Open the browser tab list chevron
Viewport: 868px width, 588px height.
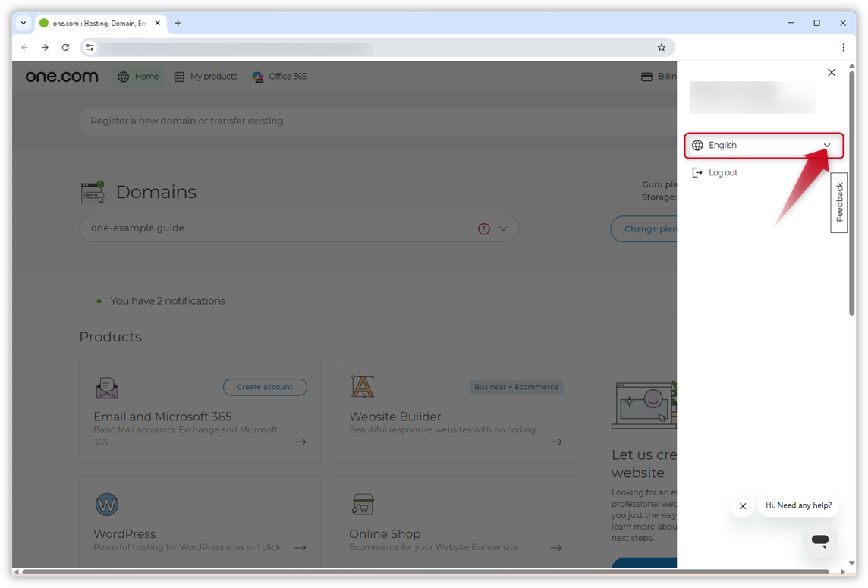point(22,23)
